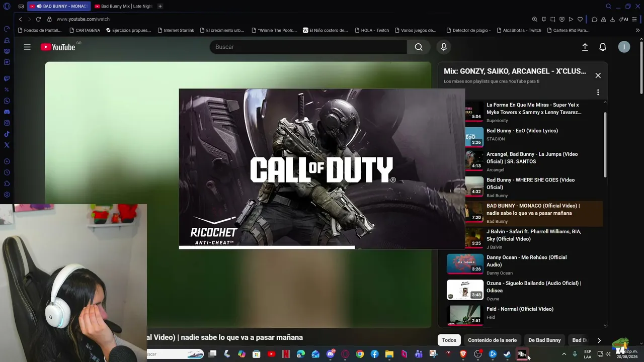Open the taskbar volume speaker icon
The width and height of the screenshot is (644, 362).
pyautogui.click(x=608, y=354)
